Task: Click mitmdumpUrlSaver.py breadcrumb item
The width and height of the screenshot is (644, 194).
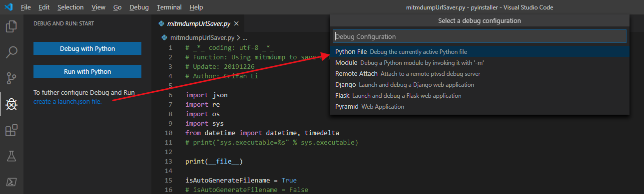Action: (x=202, y=37)
